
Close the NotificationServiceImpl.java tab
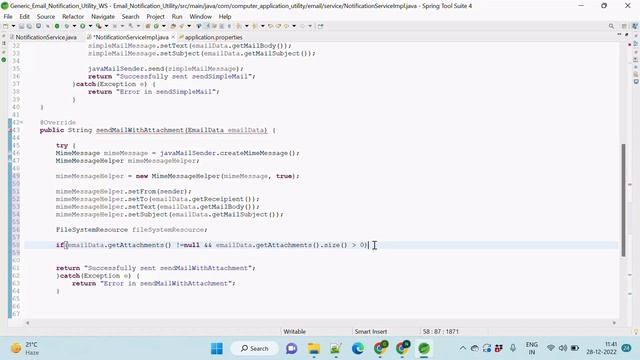[x=173, y=37]
